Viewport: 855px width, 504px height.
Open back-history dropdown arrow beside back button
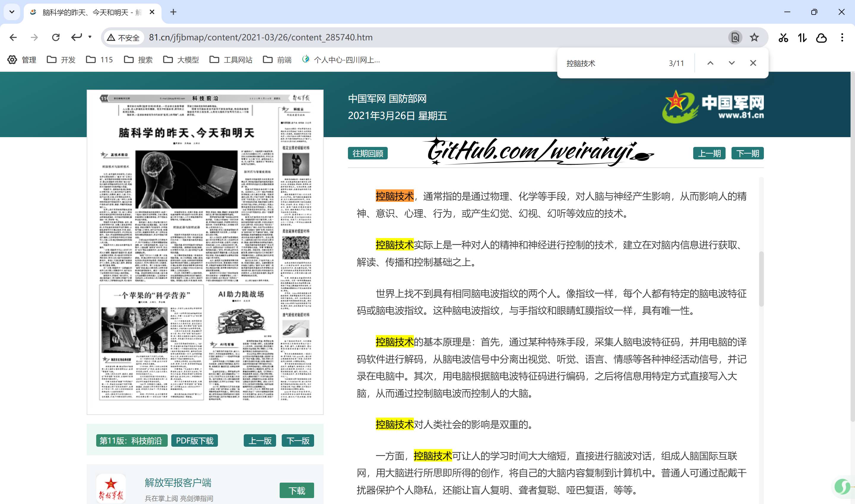pos(90,37)
